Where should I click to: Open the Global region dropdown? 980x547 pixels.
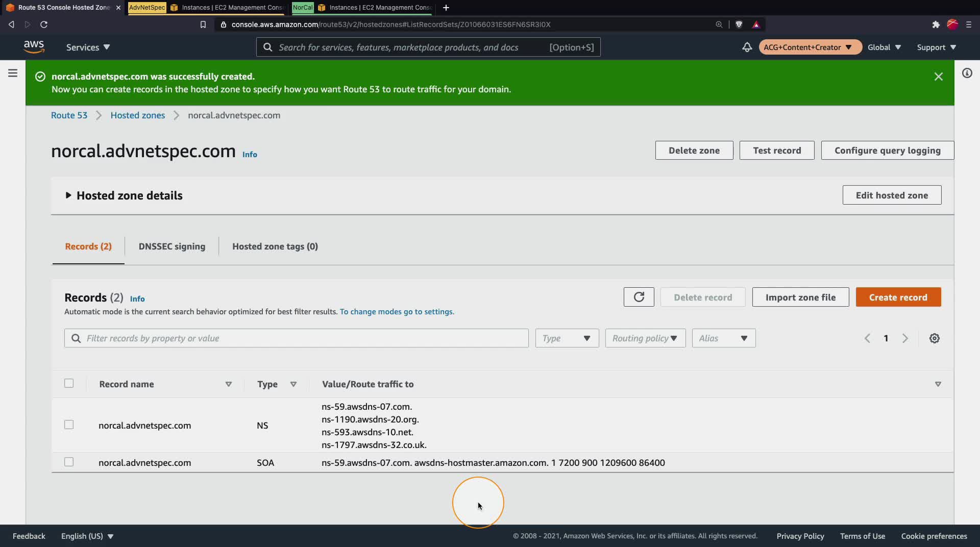884,47
